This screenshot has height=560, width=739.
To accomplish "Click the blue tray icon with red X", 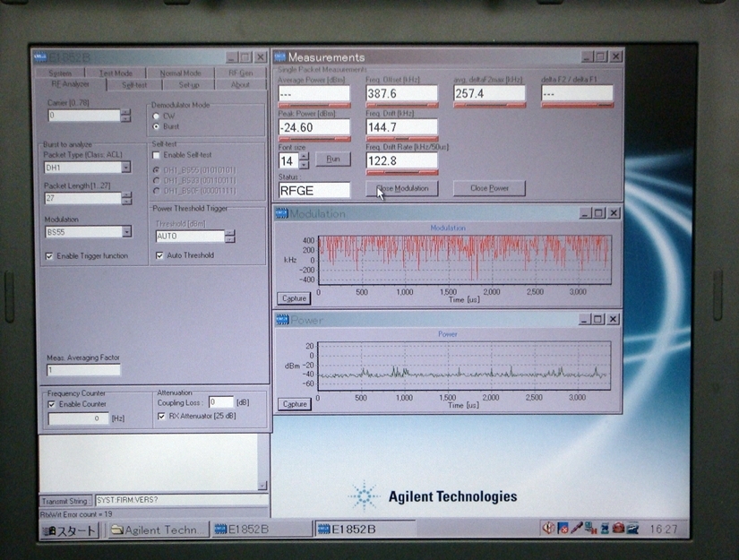I will [x=563, y=528].
